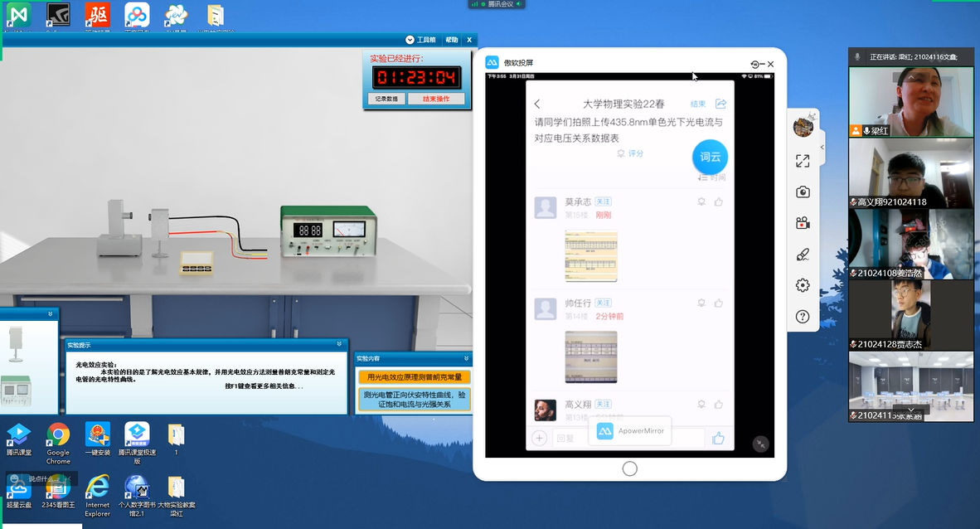Expand the 工具箱 toolbox dropdown
980x529 pixels.
click(410, 40)
